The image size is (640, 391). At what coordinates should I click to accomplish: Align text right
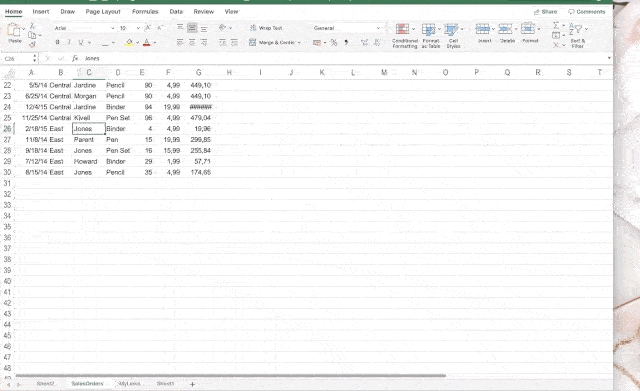204,42
